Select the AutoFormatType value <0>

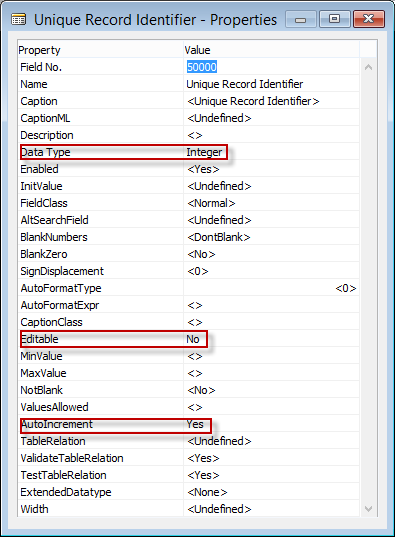point(346,288)
